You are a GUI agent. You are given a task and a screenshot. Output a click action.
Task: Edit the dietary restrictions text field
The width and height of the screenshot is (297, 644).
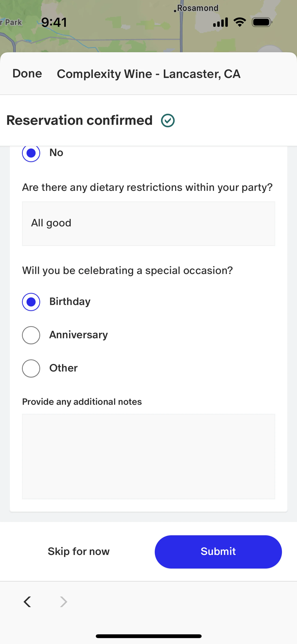148,223
